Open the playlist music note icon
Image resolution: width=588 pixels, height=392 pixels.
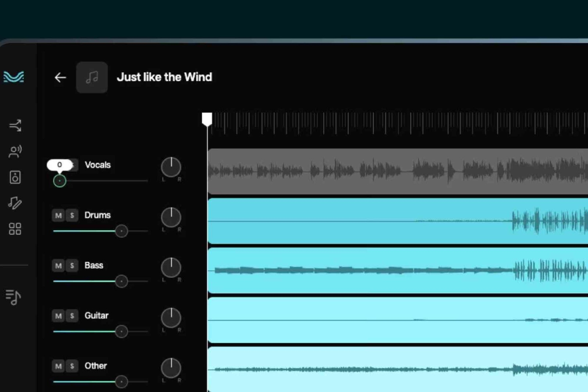(x=14, y=297)
